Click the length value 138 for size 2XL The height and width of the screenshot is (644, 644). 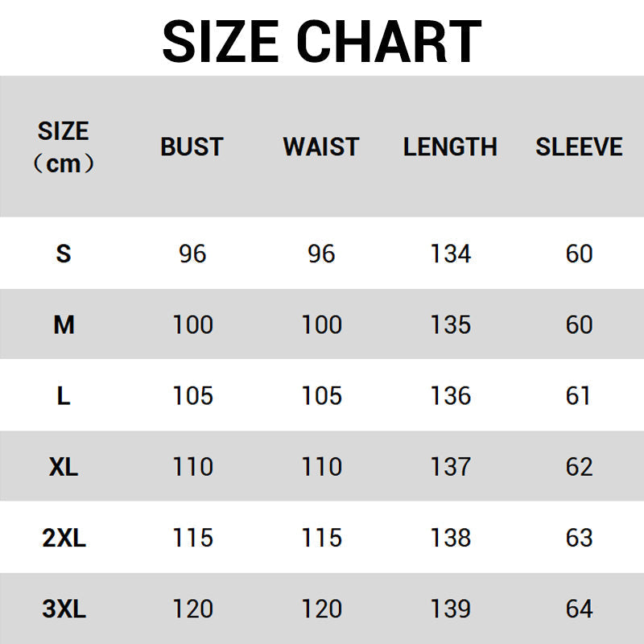click(450, 537)
